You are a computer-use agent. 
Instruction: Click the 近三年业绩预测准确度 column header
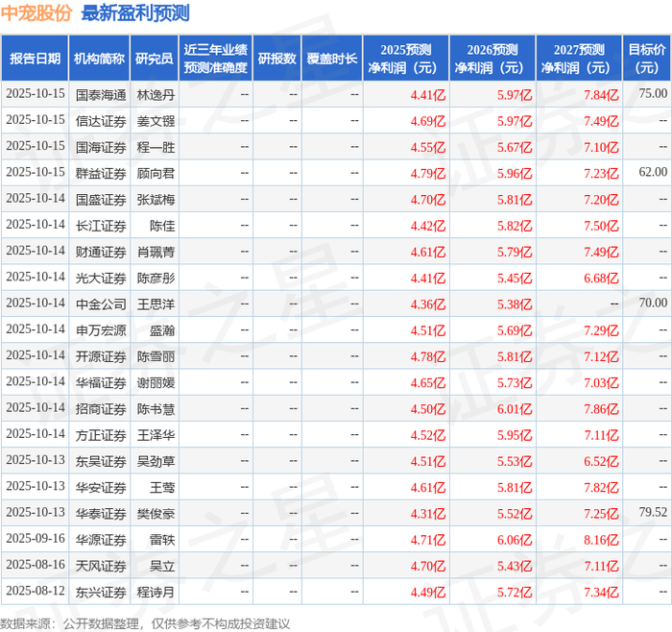coord(216,59)
